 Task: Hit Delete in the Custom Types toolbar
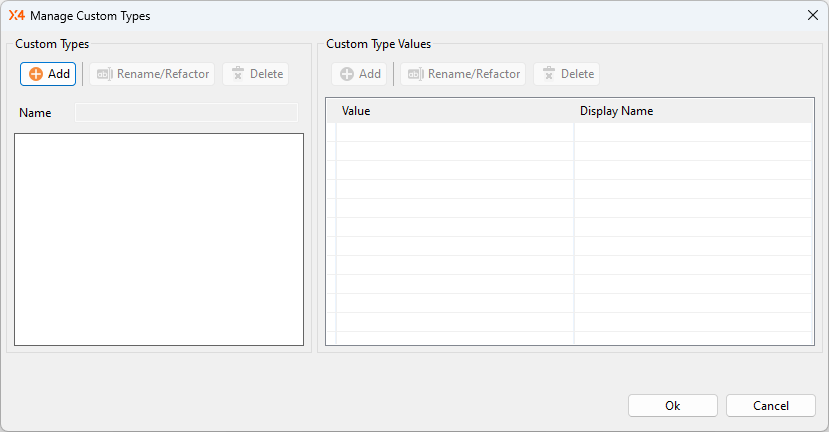(255, 74)
